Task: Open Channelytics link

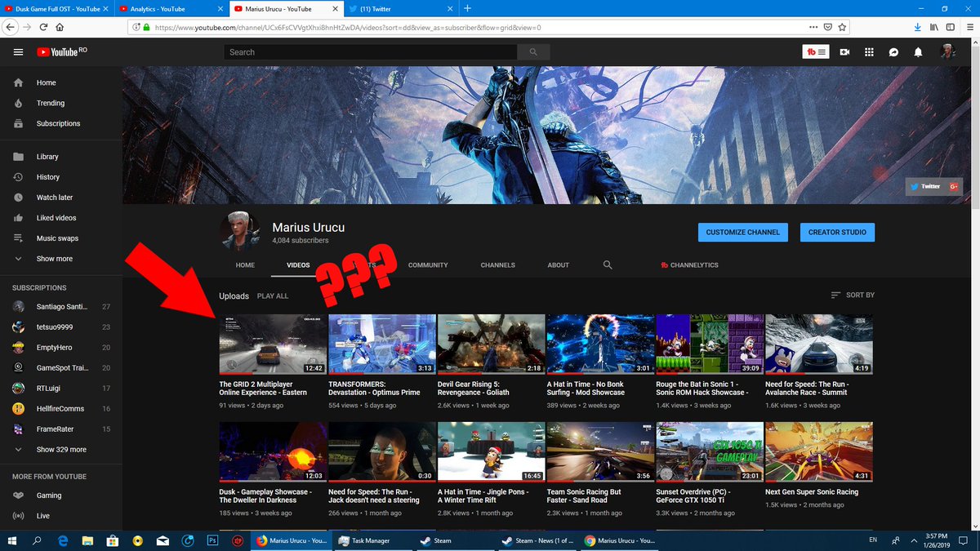Action: [x=689, y=265]
